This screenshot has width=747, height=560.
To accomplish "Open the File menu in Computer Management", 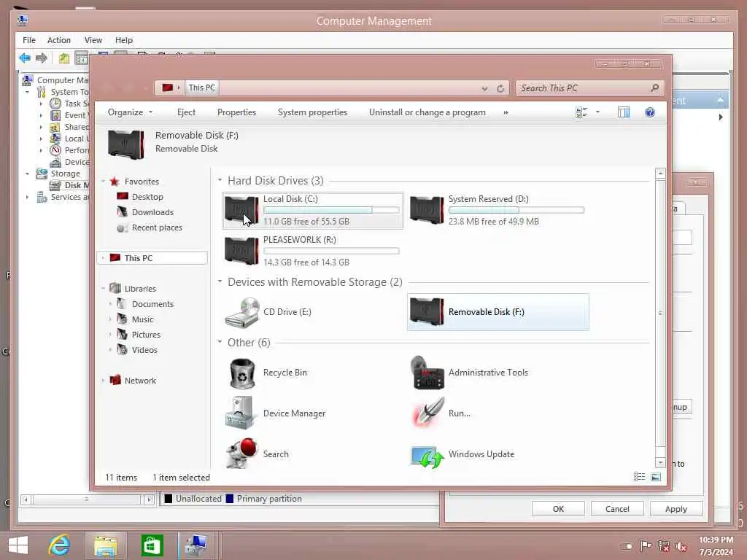I will click(x=29, y=40).
